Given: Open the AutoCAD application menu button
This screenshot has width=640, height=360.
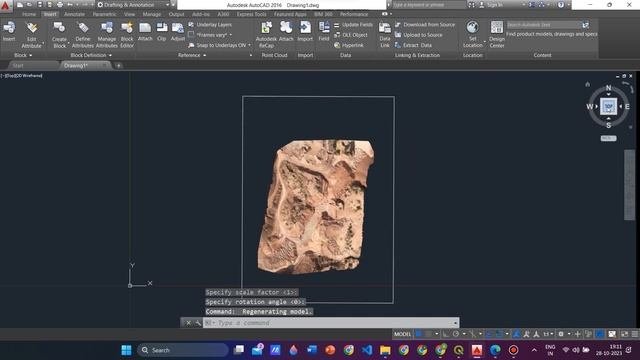Looking at the screenshot, I should pyautogui.click(x=6, y=6).
